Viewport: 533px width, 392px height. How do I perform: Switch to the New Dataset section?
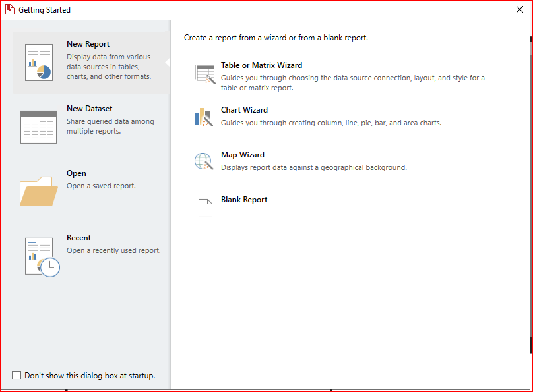(x=90, y=109)
